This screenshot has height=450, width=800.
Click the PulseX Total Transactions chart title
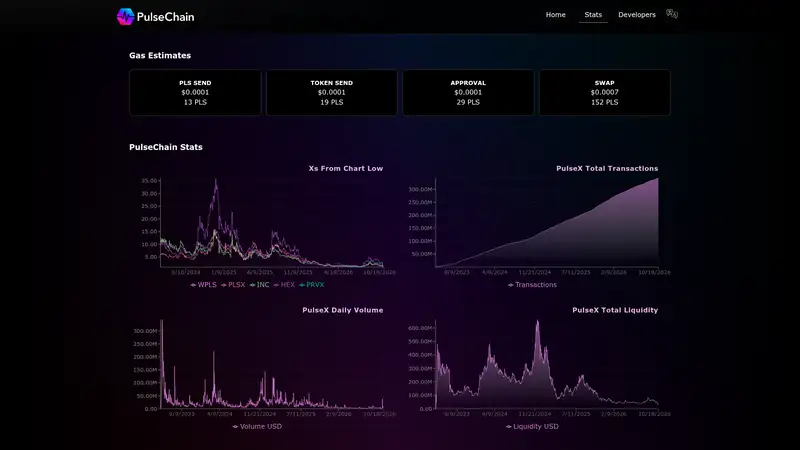point(607,168)
